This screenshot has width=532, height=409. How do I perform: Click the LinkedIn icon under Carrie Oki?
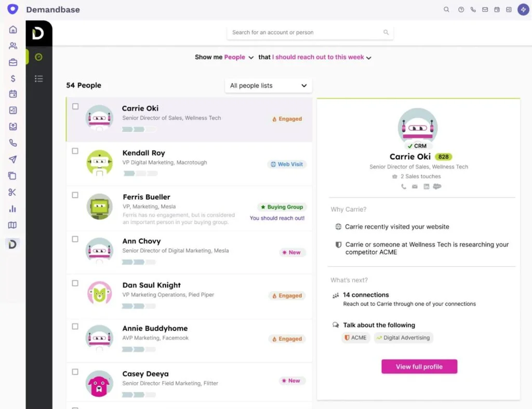[x=426, y=187]
